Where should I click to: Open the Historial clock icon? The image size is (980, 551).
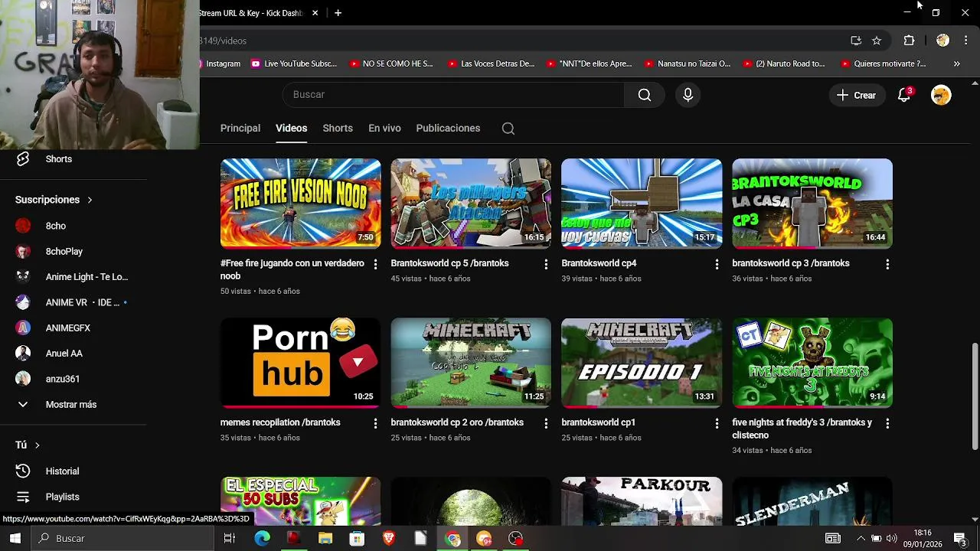coord(23,471)
